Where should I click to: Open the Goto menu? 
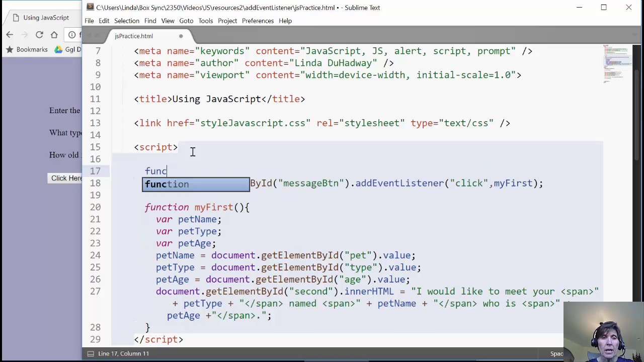(186, 21)
